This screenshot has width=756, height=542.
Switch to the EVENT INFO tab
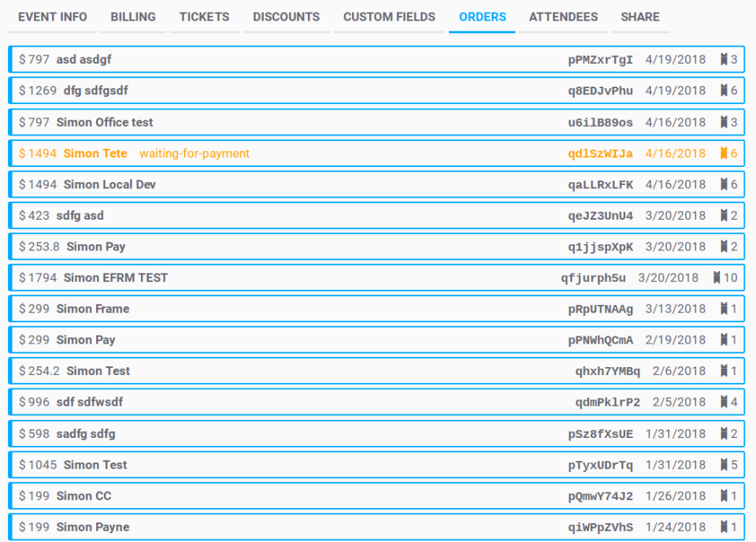tap(52, 17)
